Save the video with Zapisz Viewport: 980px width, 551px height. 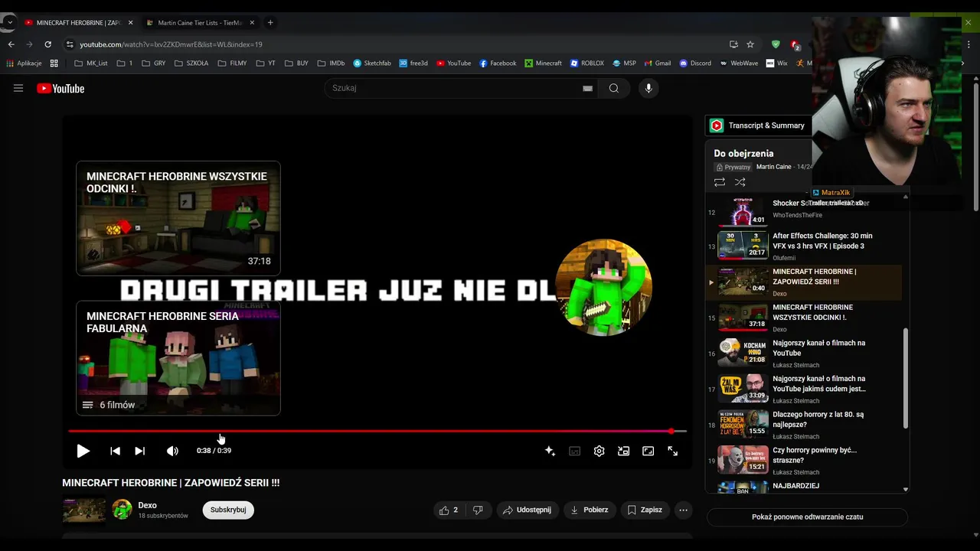(645, 510)
